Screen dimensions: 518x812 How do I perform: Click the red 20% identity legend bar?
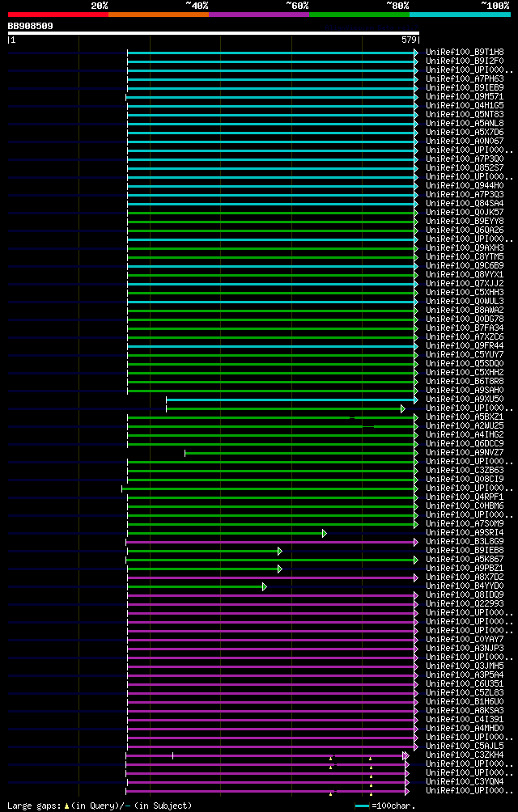tap(58, 15)
